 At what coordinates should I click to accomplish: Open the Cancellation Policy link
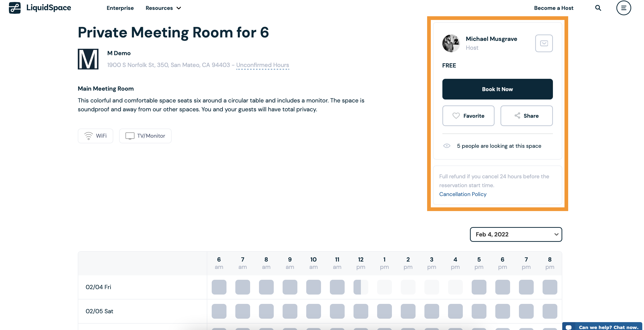click(x=463, y=194)
